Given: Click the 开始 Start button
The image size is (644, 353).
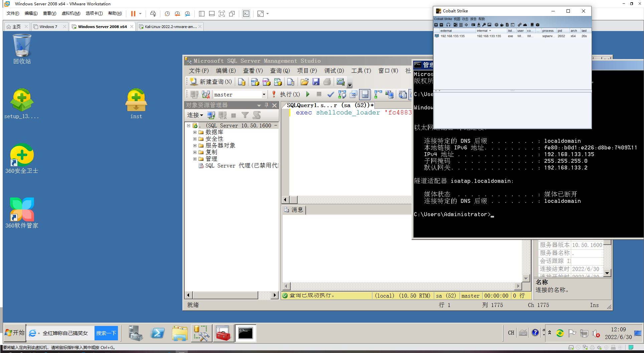Looking at the screenshot, I should [15, 333].
